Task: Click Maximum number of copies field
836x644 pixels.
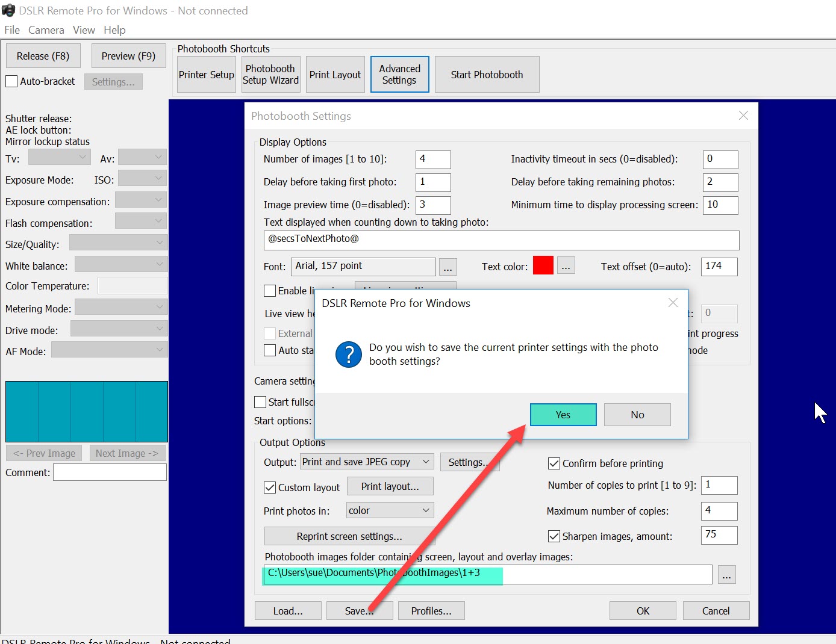Action: pos(719,511)
